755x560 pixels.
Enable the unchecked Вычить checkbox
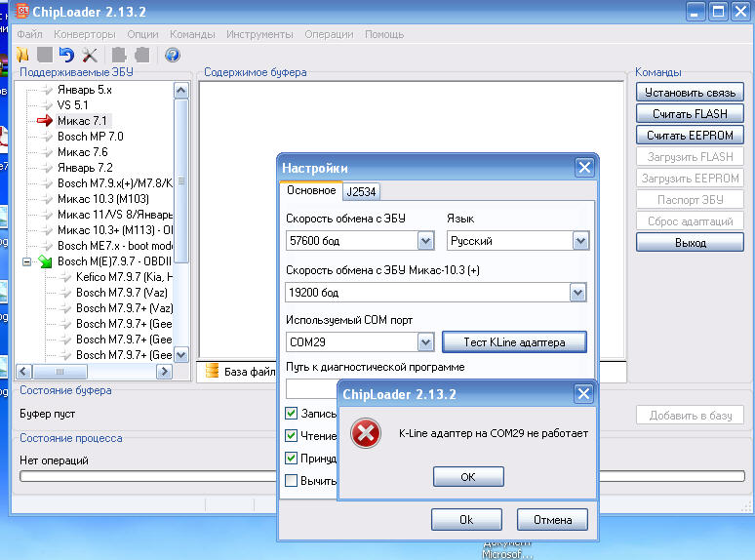click(292, 480)
